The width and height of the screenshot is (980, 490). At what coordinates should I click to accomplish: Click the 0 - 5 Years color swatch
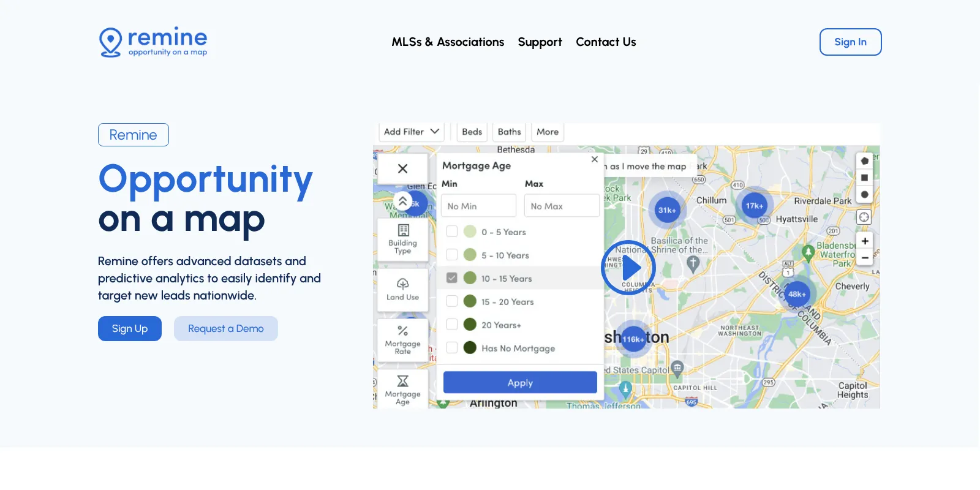point(470,232)
